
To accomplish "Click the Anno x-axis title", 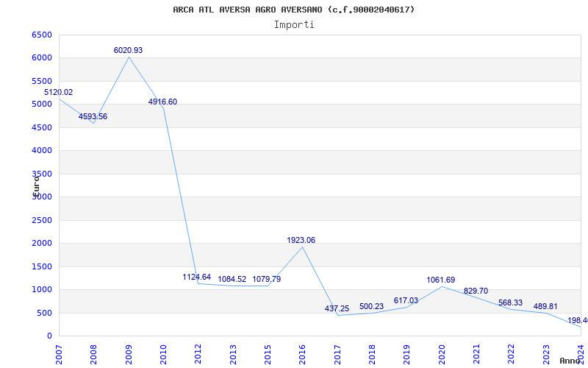I will [x=570, y=361].
